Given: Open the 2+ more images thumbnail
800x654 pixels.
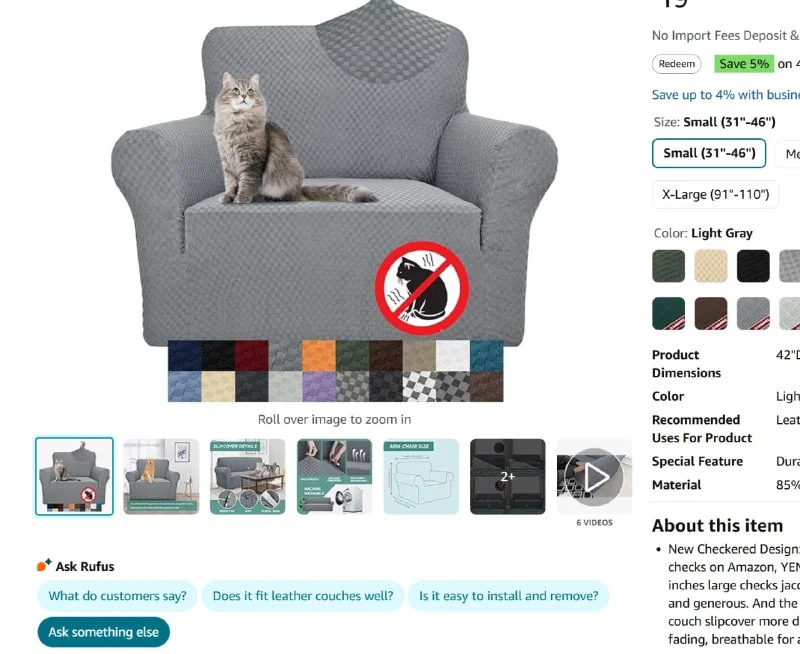Looking at the screenshot, I should 508,477.
